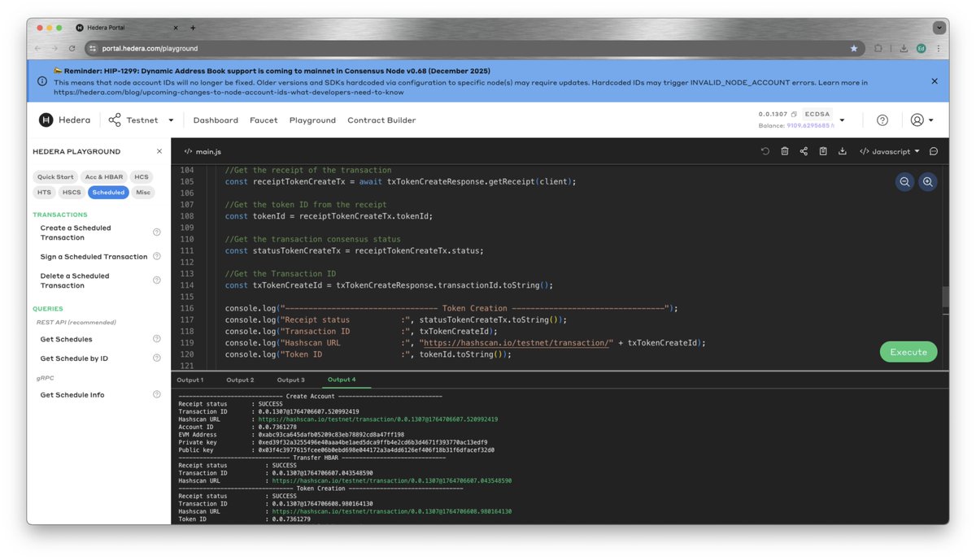
Task: Click the Hedera logo
Action: (64, 120)
